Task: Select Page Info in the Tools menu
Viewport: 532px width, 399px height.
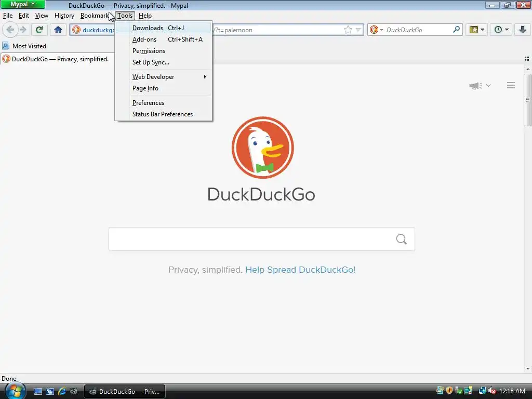Action: 164,88
